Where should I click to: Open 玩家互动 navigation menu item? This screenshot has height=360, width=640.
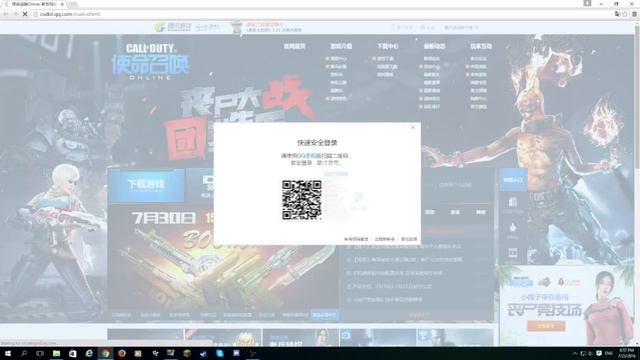(x=481, y=46)
